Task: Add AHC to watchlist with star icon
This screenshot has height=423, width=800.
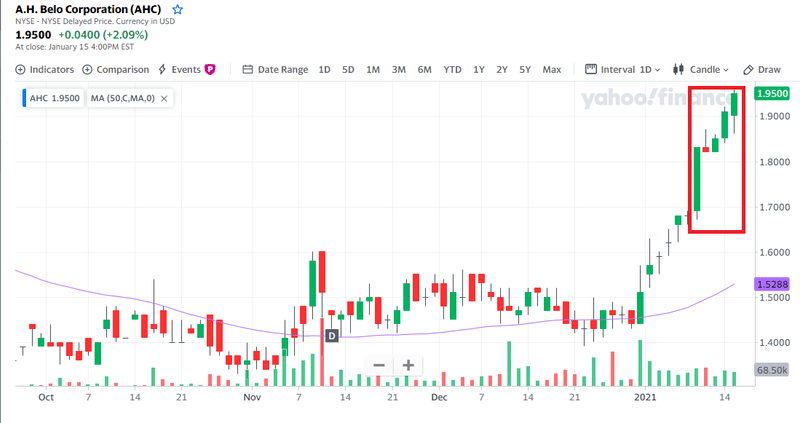Action: click(178, 9)
